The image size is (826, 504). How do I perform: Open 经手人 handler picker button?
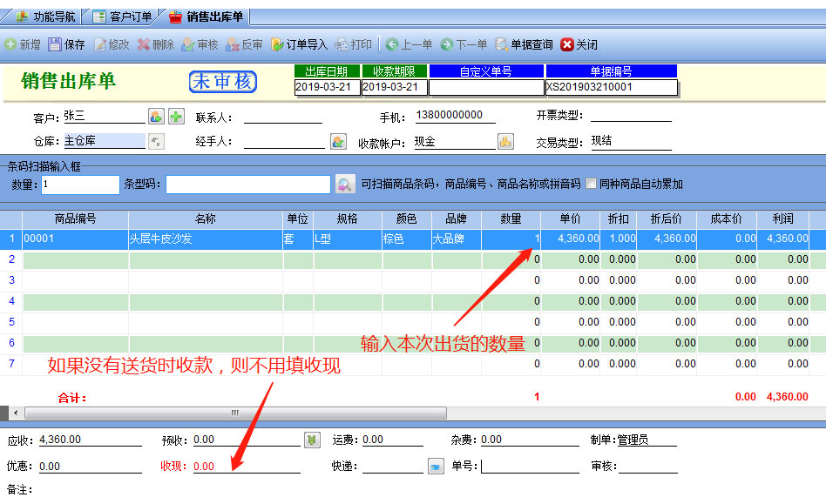[x=338, y=141]
